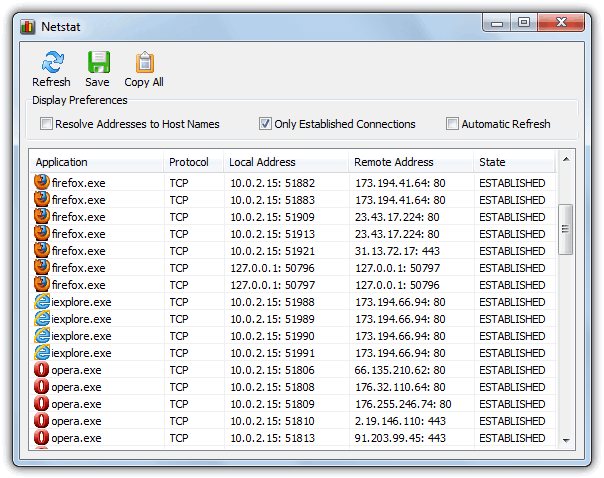
Task: Click the Netstat title bar app icon
Action: pos(28,27)
